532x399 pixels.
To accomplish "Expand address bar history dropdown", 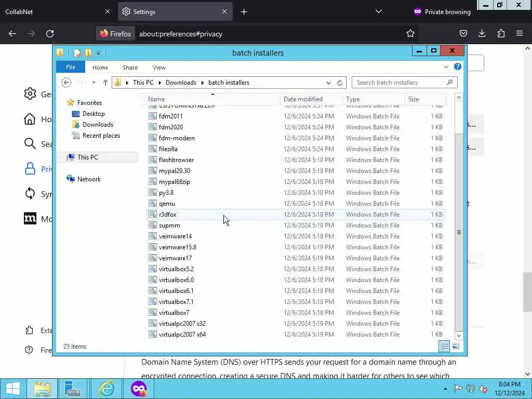I will pyautogui.click(x=328, y=83).
